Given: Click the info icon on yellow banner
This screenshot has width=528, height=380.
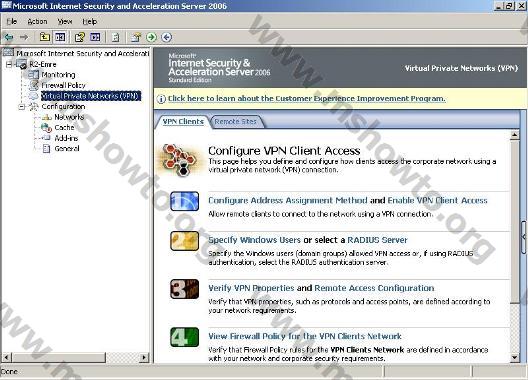Looking at the screenshot, I should pos(162,99).
